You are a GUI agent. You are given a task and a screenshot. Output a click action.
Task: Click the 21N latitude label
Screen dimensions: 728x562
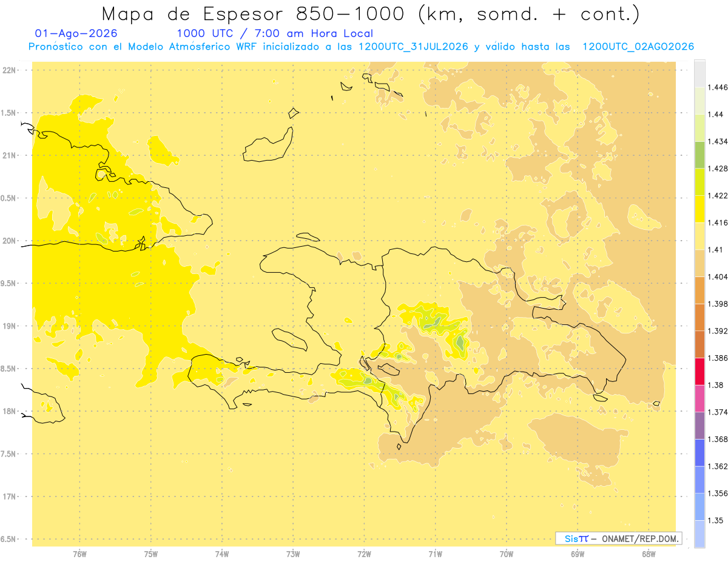pyautogui.click(x=9, y=156)
